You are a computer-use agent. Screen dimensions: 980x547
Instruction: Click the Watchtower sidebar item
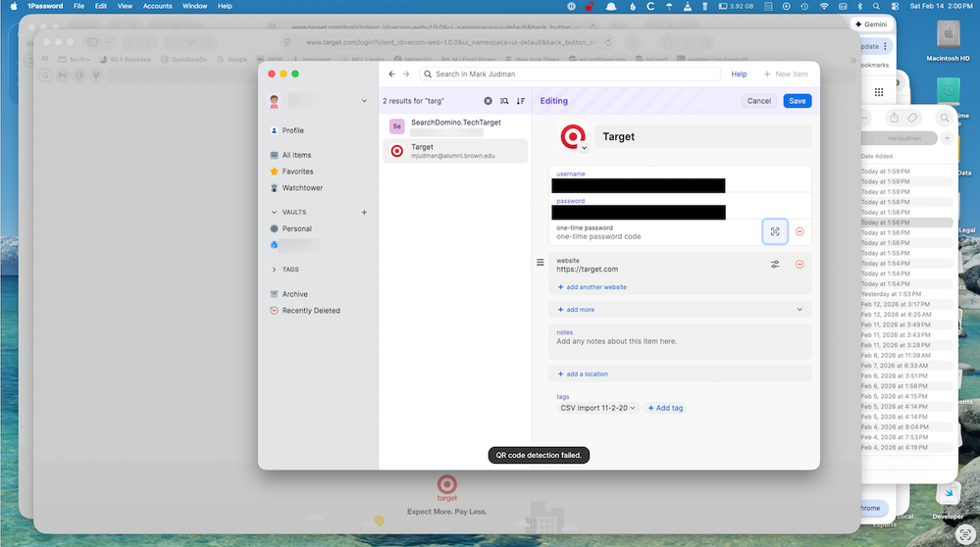coord(302,188)
